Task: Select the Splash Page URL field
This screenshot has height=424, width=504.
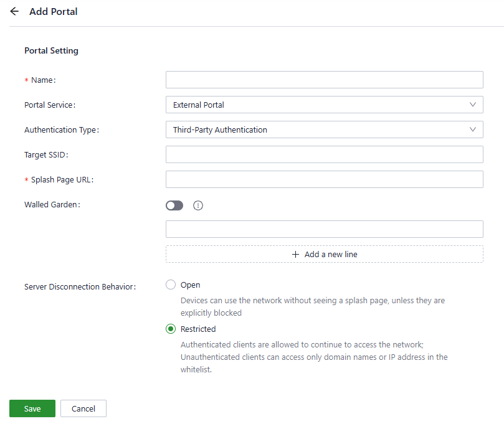Action: pyautogui.click(x=324, y=179)
